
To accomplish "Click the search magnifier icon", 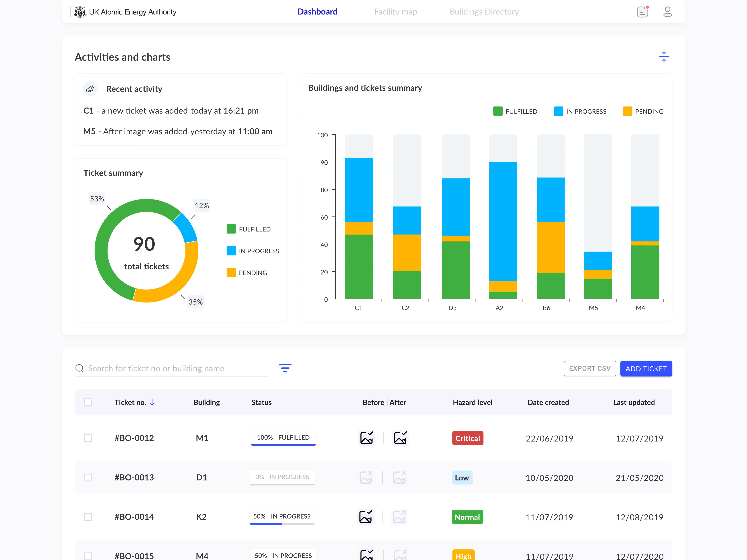I will click(x=80, y=368).
